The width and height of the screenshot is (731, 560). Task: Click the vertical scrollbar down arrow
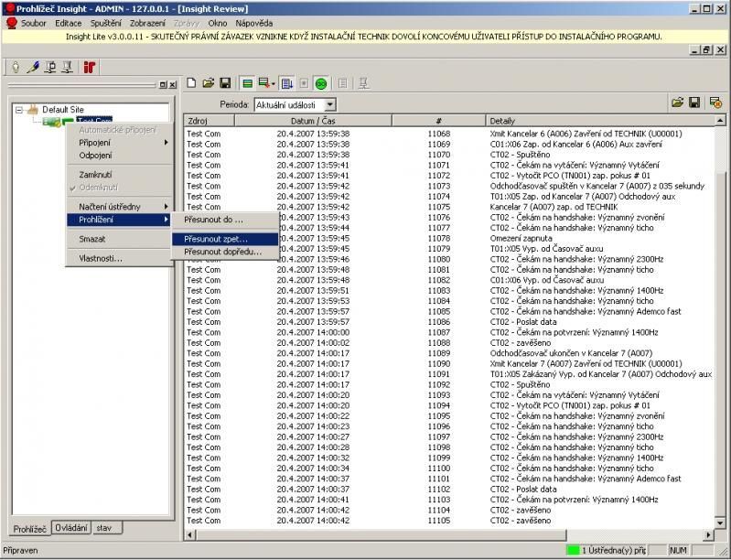click(x=721, y=522)
